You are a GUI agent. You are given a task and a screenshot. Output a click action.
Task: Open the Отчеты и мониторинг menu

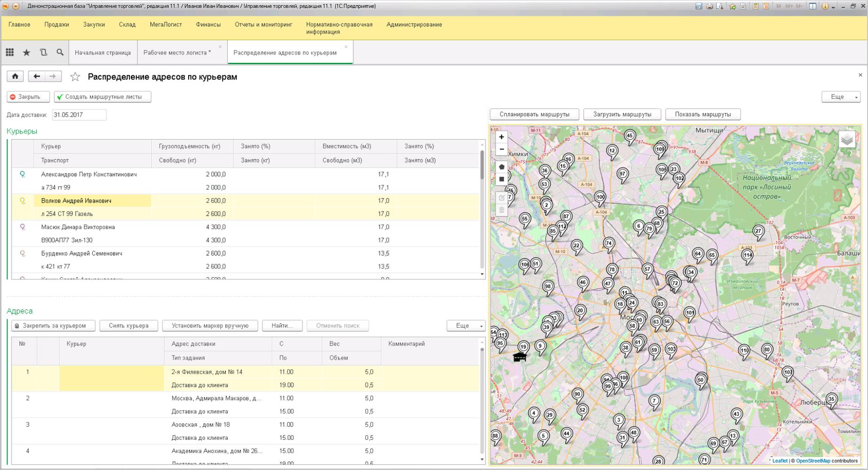(263, 24)
